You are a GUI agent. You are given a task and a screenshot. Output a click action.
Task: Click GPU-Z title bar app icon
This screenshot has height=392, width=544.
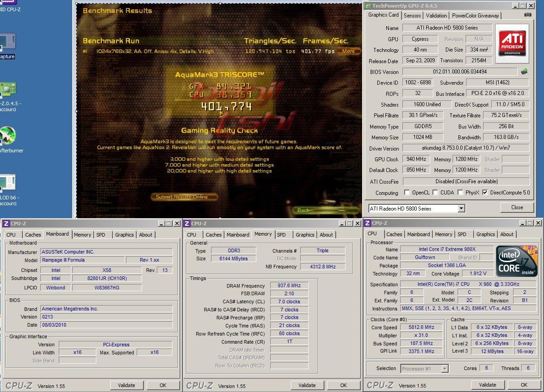pyautogui.click(x=369, y=6)
